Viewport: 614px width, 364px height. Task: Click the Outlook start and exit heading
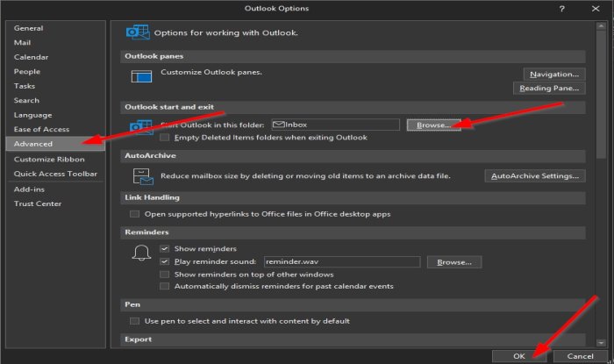pyautogui.click(x=169, y=107)
